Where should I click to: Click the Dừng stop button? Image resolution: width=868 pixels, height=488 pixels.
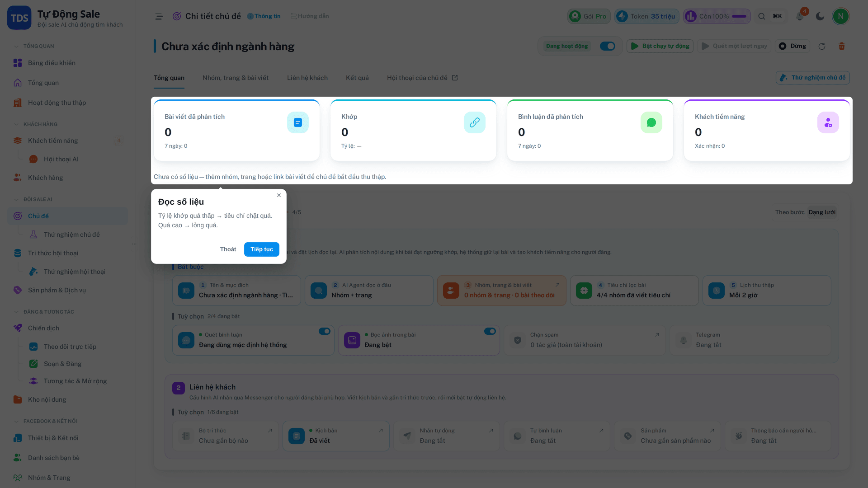(793, 46)
